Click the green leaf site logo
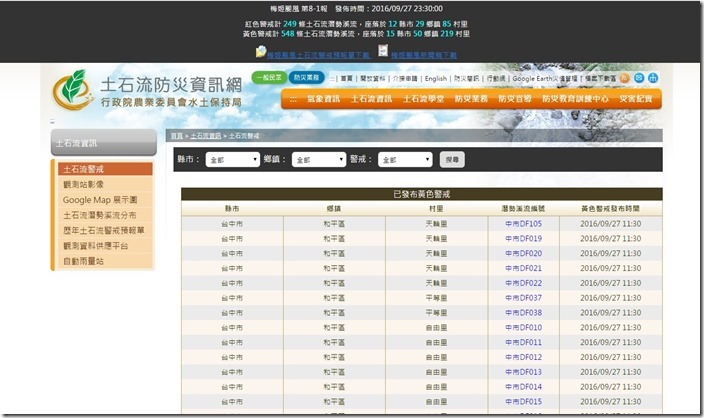Viewport: 704px width, 418px height. (x=73, y=90)
